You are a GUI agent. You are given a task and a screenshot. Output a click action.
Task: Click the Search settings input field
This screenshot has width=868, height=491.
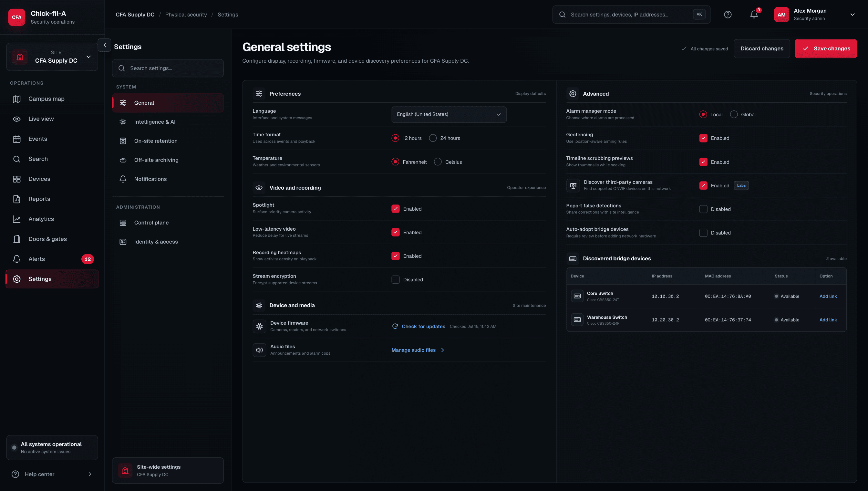pyautogui.click(x=168, y=68)
